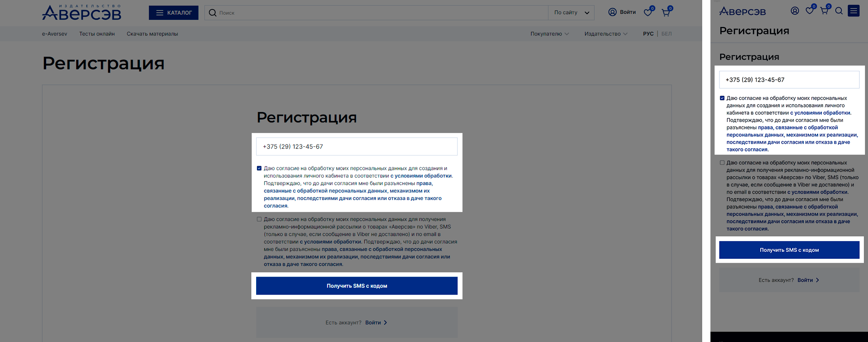Click the mobile view user profile icon
Image resolution: width=868 pixels, height=342 pixels.
(x=794, y=11)
